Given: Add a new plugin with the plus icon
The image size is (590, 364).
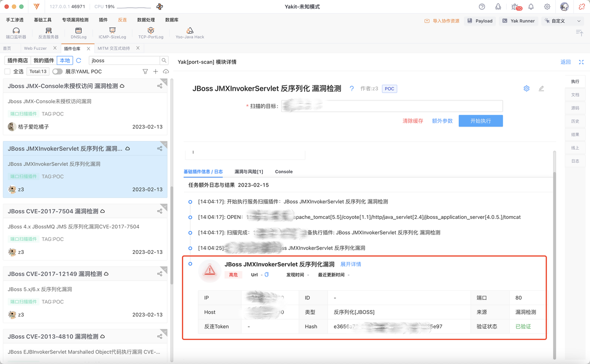Looking at the screenshot, I should pos(155,71).
